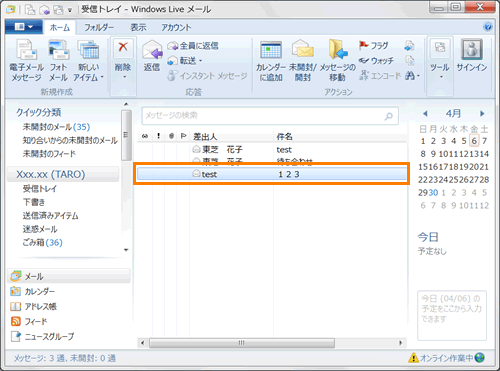Select the Xxx.xx (TARO) account
The image size is (500, 371).
63,174
